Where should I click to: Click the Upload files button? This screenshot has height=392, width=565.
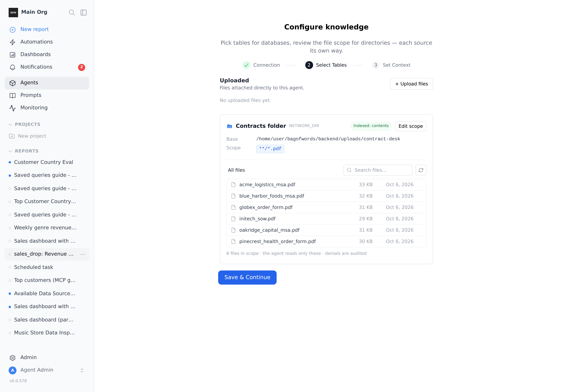411,84
